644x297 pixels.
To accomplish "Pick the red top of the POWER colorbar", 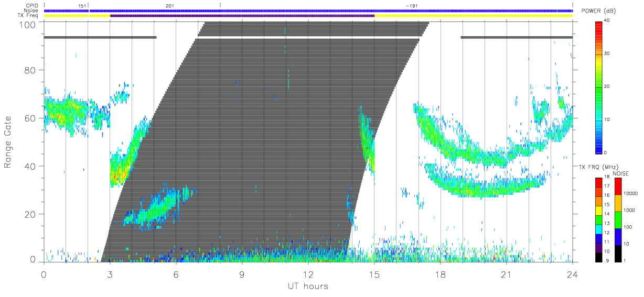I will click(599, 25).
